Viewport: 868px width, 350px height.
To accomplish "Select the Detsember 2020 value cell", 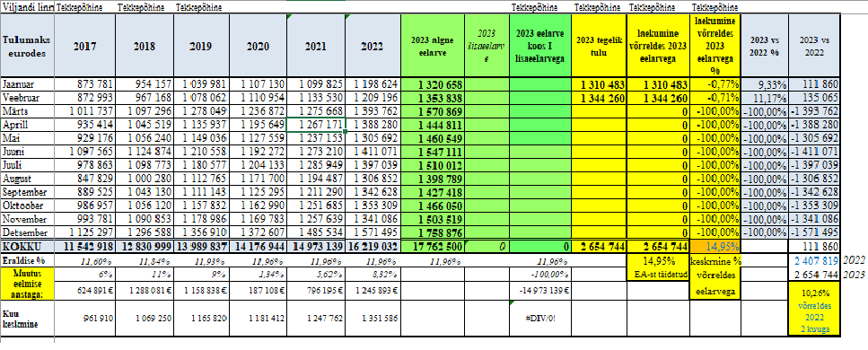I will pos(259,232).
